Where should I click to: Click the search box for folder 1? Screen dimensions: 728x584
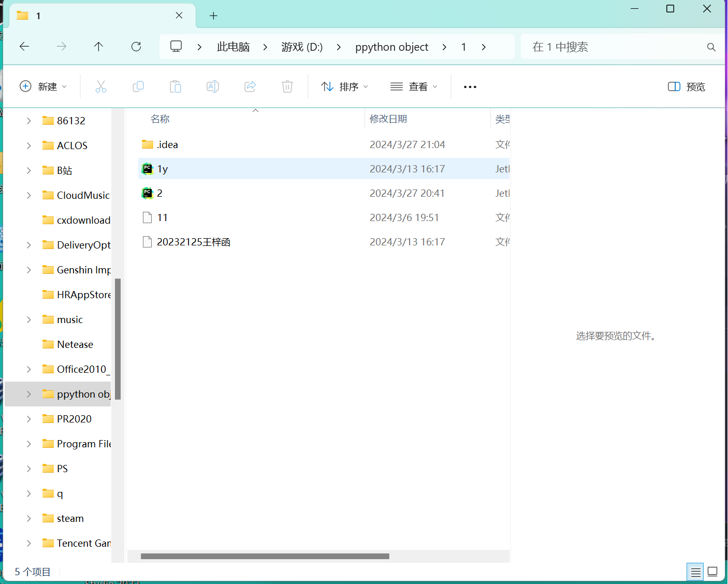(x=616, y=47)
